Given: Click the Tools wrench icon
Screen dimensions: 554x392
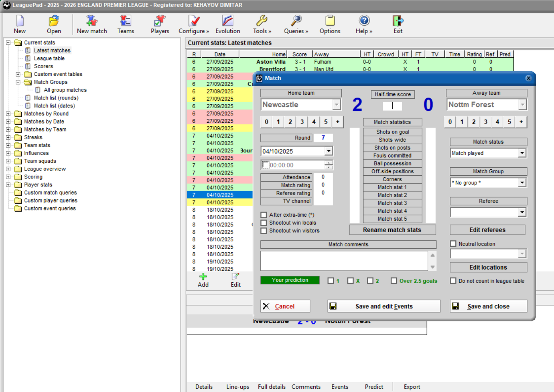Looking at the screenshot, I should 262,24.
